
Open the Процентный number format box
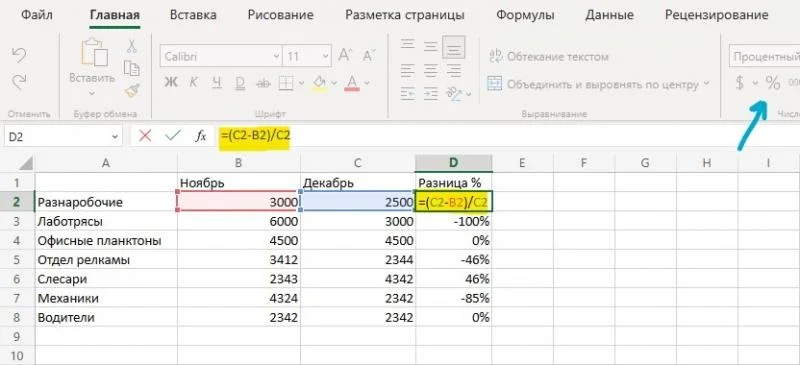tap(765, 56)
